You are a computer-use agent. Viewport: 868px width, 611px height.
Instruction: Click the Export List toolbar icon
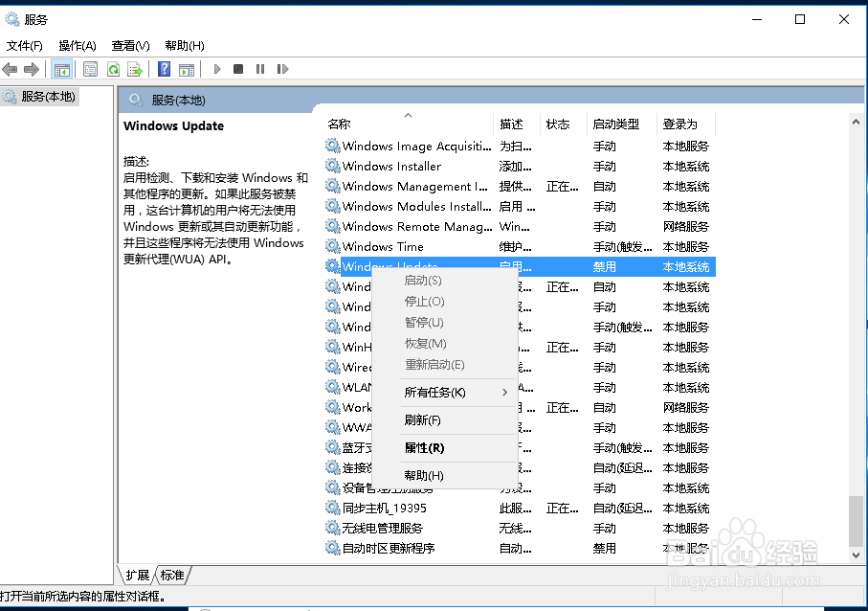pyautogui.click(x=135, y=69)
